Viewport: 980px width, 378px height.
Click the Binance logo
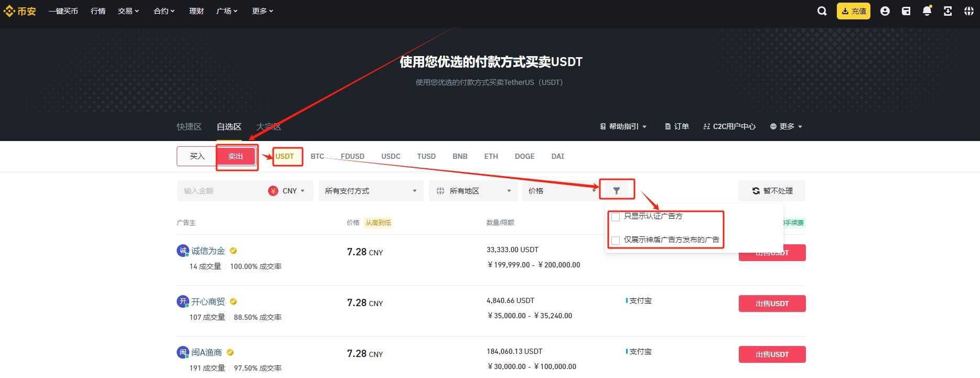tap(19, 11)
